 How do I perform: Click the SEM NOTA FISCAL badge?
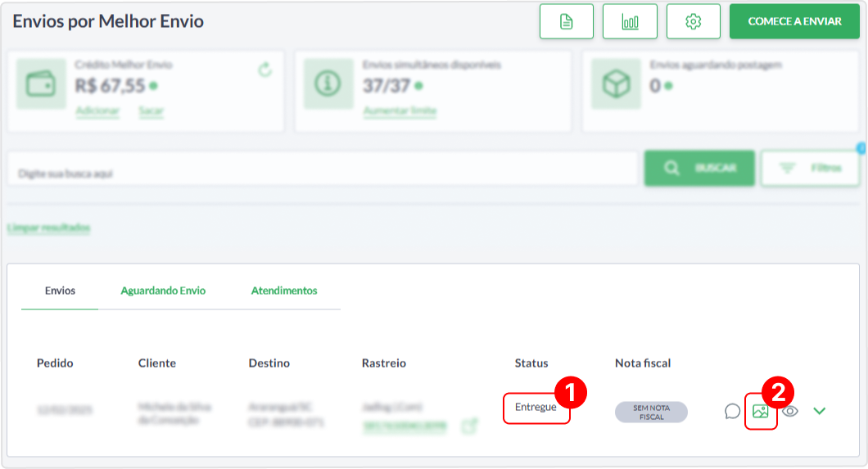(651, 412)
